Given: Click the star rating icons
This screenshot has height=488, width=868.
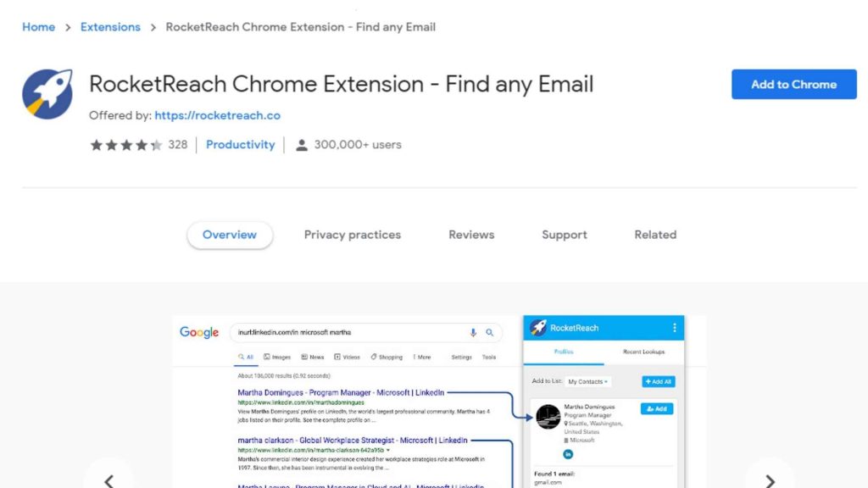Looking at the screenshot, I should pos(125,145).
